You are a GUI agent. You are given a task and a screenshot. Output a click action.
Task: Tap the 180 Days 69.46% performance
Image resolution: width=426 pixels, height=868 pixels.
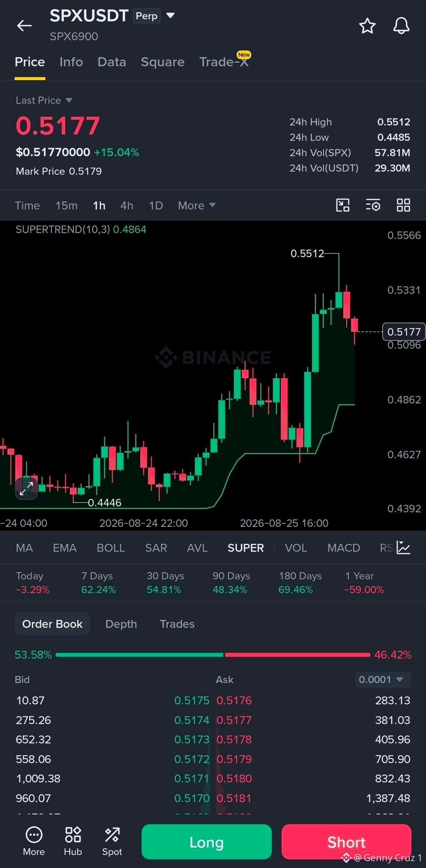300,582
